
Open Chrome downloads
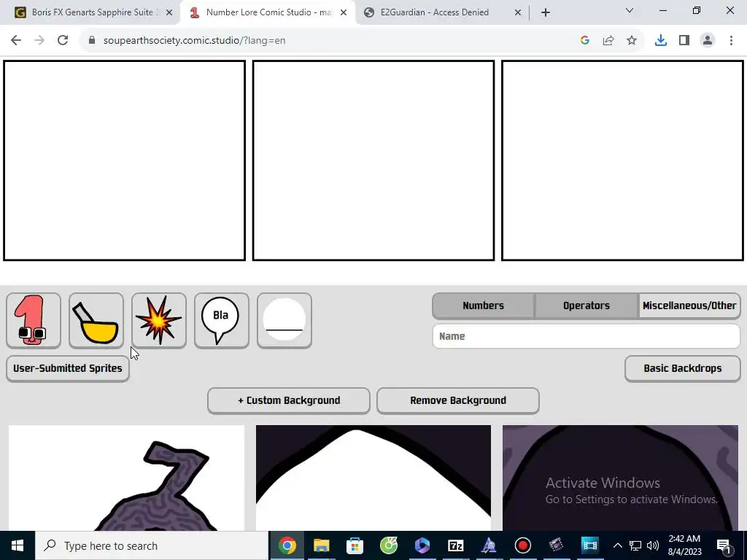click(661, 41)
